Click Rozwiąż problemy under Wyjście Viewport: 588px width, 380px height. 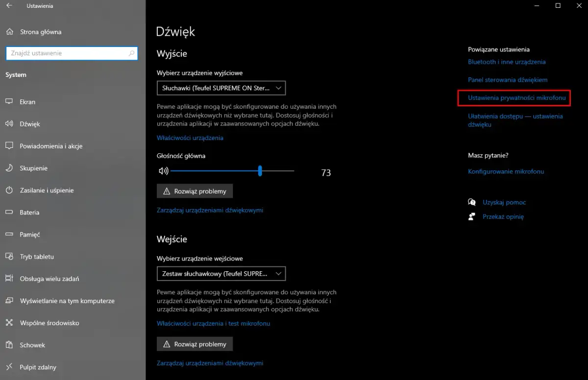tap(195, 190)
